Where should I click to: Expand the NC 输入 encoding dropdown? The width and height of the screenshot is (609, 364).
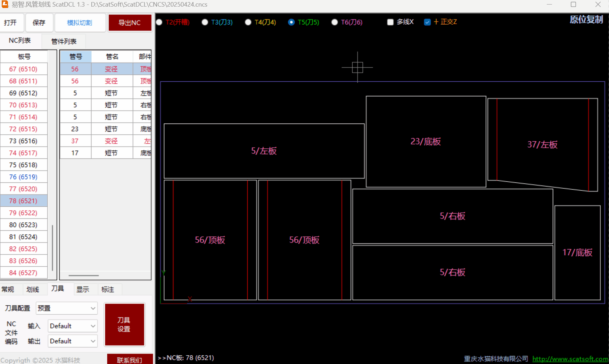tap(72, 326)
